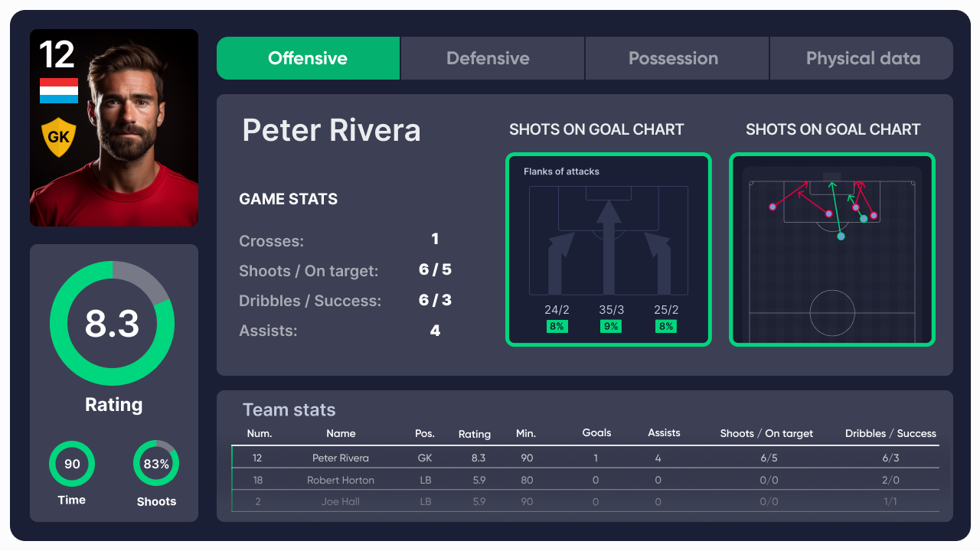
Task: Click the 83% Shoots circular gauge
Action: tap(156, 464)
